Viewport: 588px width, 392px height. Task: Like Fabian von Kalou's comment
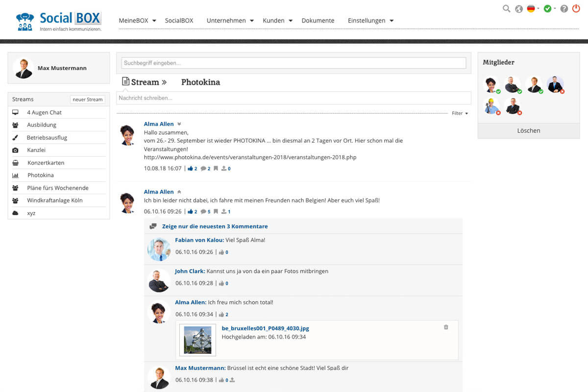(x=221, y=252)
